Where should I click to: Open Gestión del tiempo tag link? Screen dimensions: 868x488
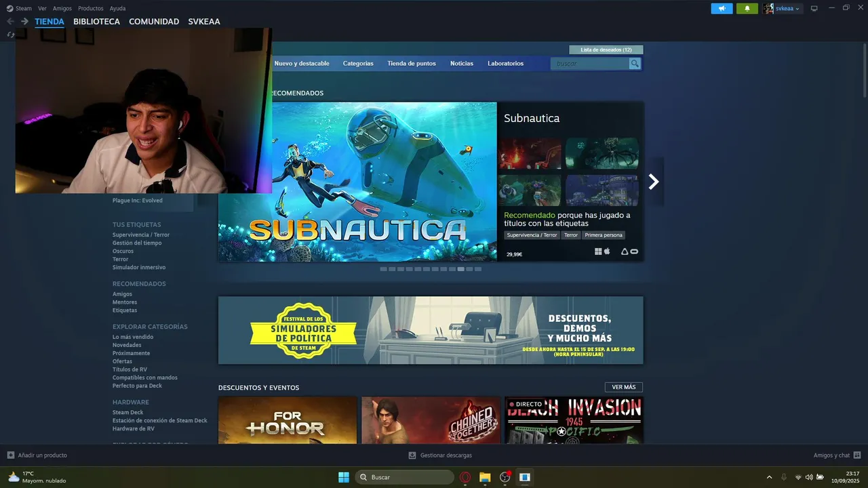[x=137, y=243]
